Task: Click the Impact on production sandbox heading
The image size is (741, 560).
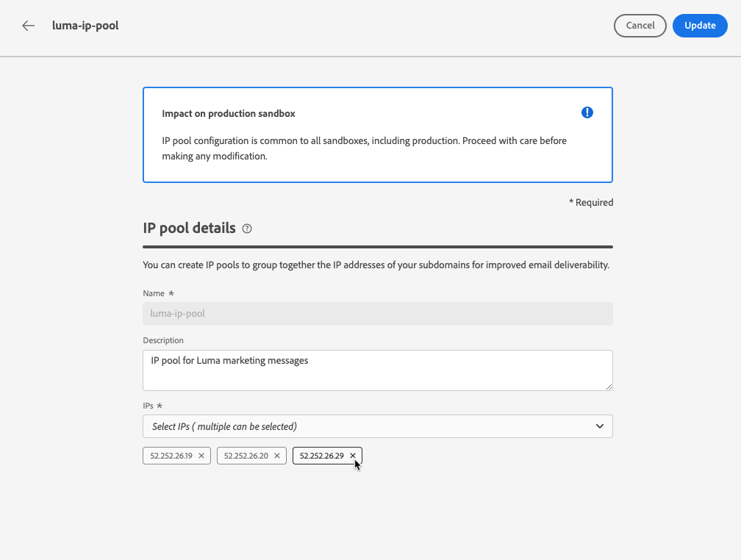Action: point(229,114)
